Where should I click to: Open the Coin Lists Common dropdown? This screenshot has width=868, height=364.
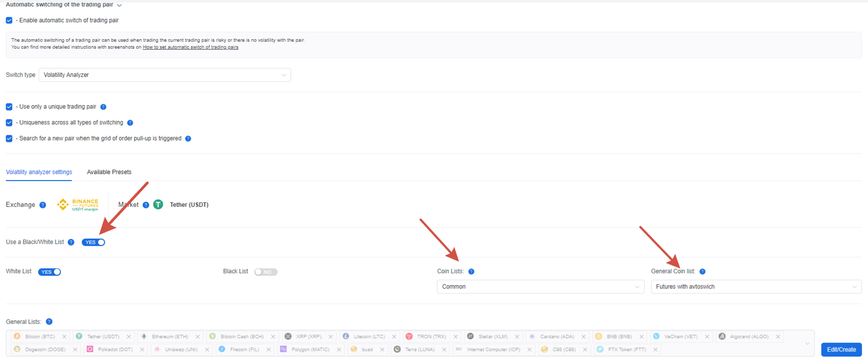point(541,287)
